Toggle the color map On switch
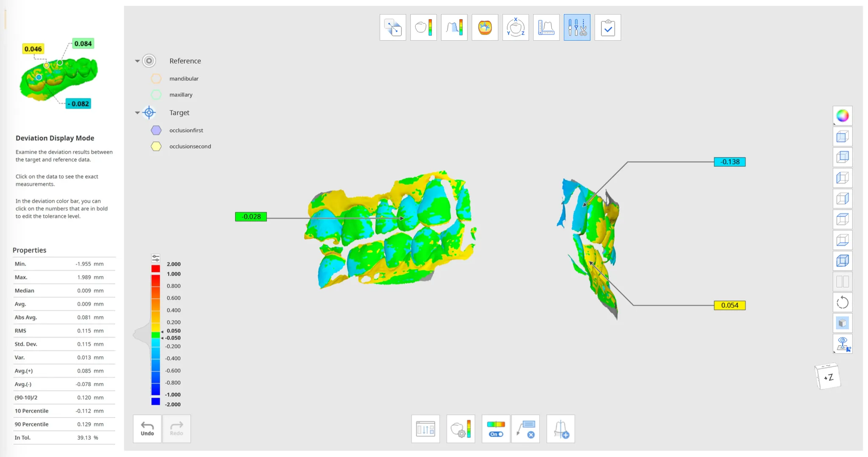Image resolution: width=868 pixels, height=457 pixels. 495,429
